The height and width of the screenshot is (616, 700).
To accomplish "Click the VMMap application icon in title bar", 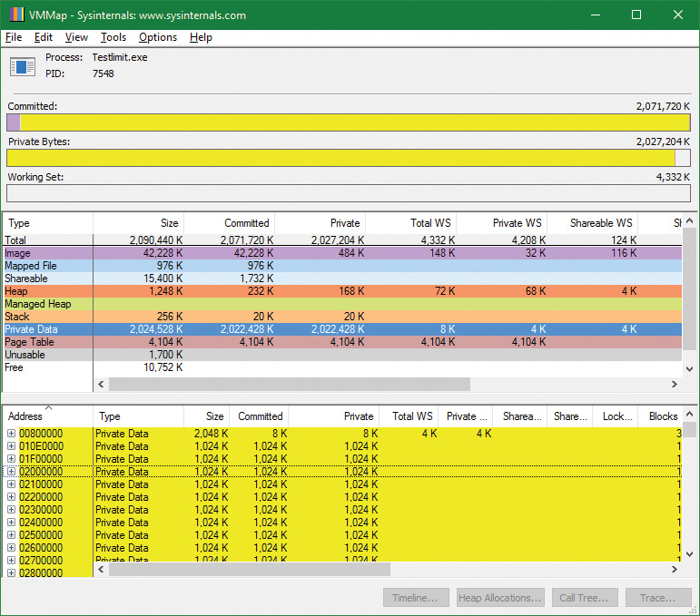I will point(15,15).
